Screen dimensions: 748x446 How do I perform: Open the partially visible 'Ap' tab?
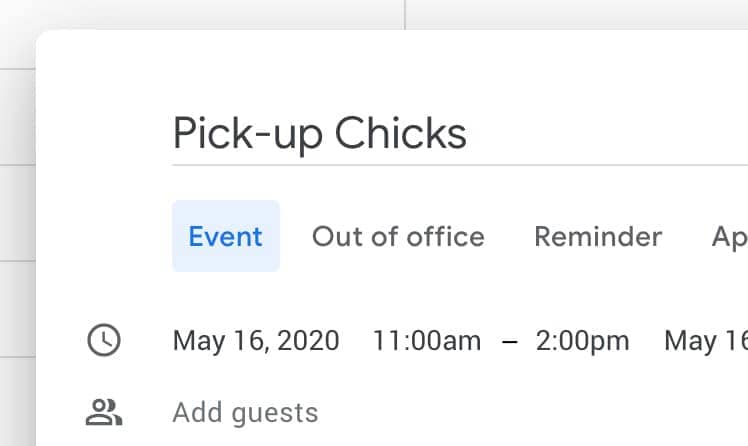(727, 236)
